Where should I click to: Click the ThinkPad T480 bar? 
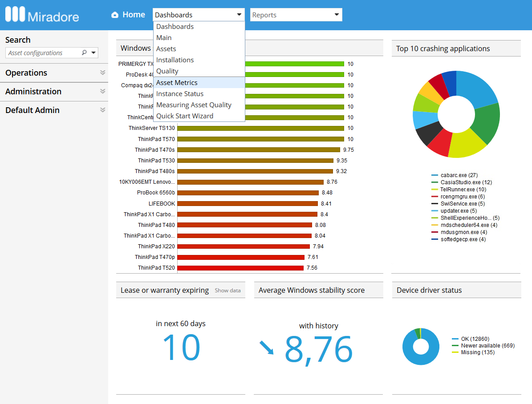point(244,225)
